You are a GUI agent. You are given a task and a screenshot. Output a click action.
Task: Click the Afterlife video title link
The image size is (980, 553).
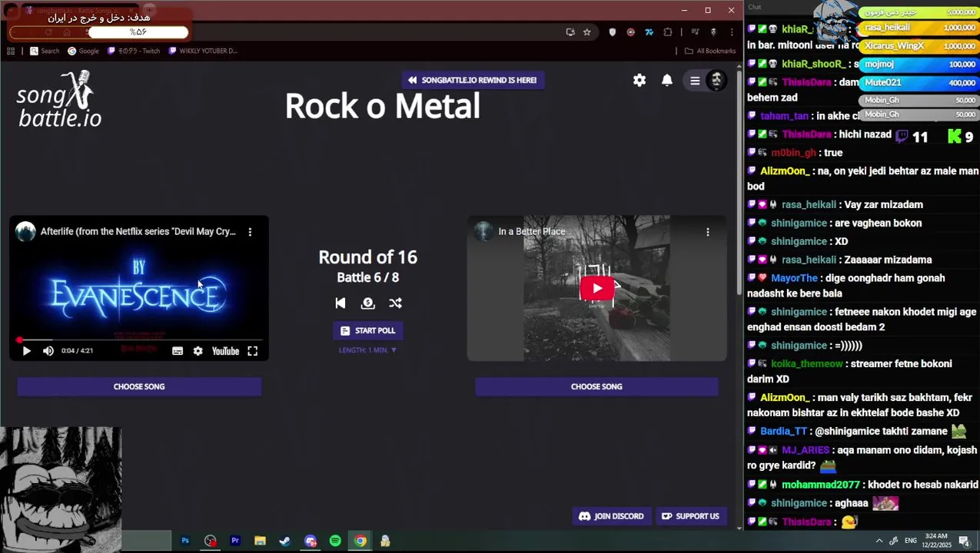coord(138,231)
